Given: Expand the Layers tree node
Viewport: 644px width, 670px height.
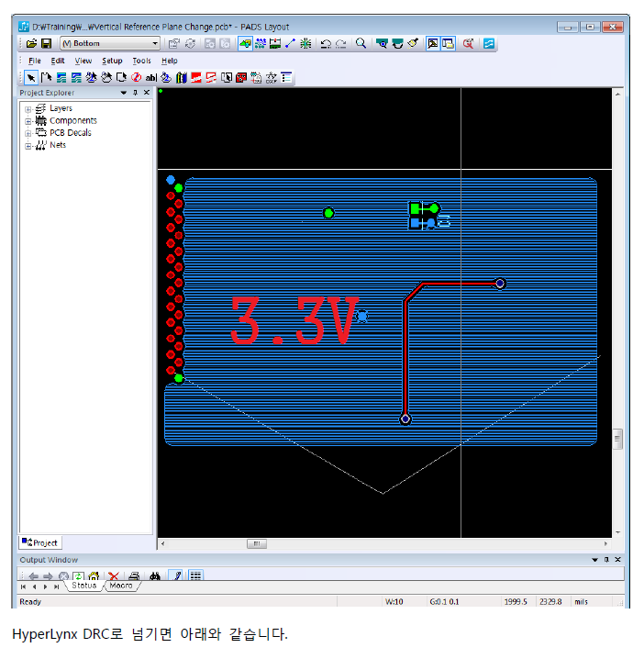Looking at the screenshot, I should [28, 109].
